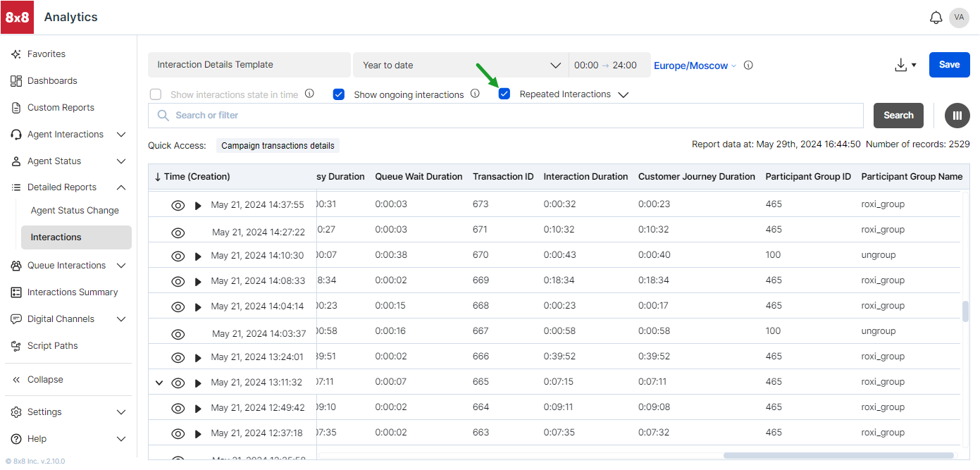Expand Digital Channels menu chevron
Screen dimensions: 980x470
coord(121,319)
